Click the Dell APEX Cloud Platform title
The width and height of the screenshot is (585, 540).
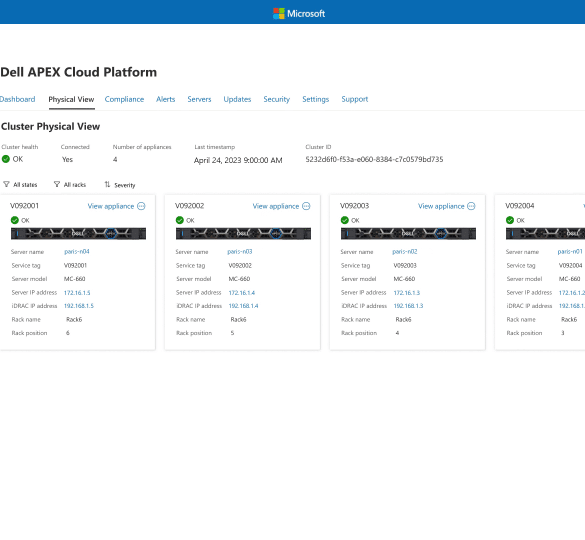pyautogui.click(x=79, y=72)
